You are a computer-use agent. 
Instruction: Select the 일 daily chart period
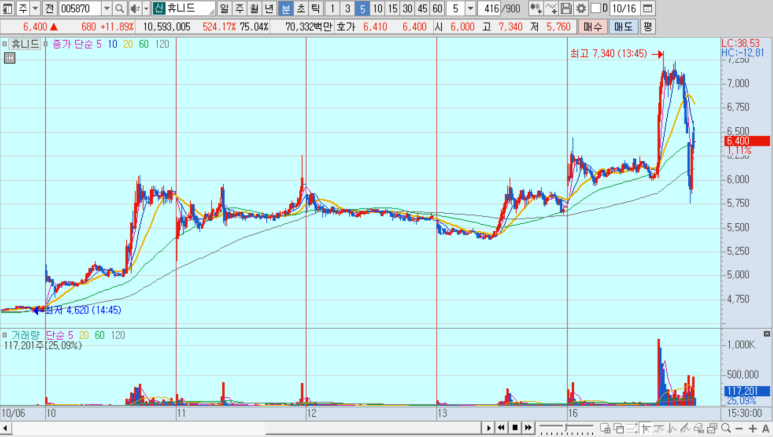click(x=224, y=8)
